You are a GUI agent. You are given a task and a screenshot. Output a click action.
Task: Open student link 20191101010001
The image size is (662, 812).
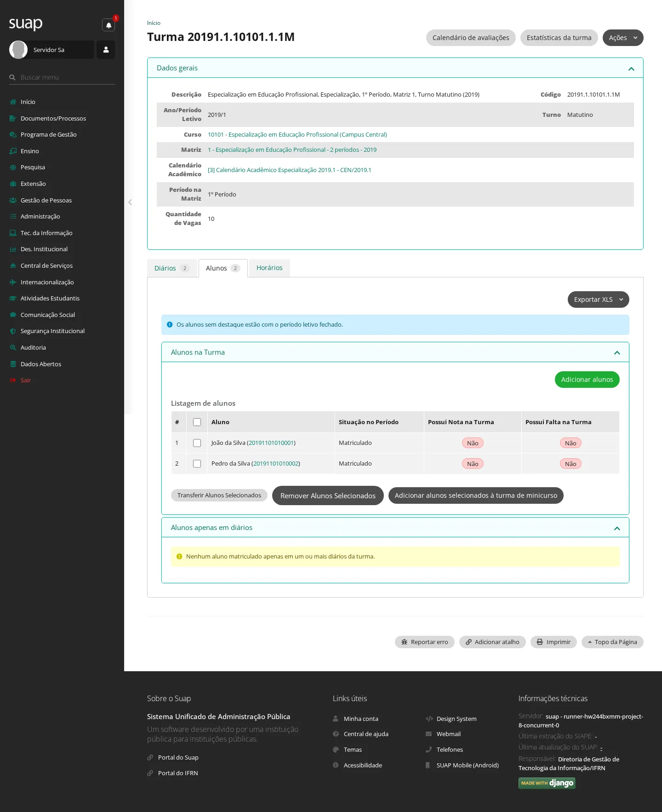pos(271,443)
